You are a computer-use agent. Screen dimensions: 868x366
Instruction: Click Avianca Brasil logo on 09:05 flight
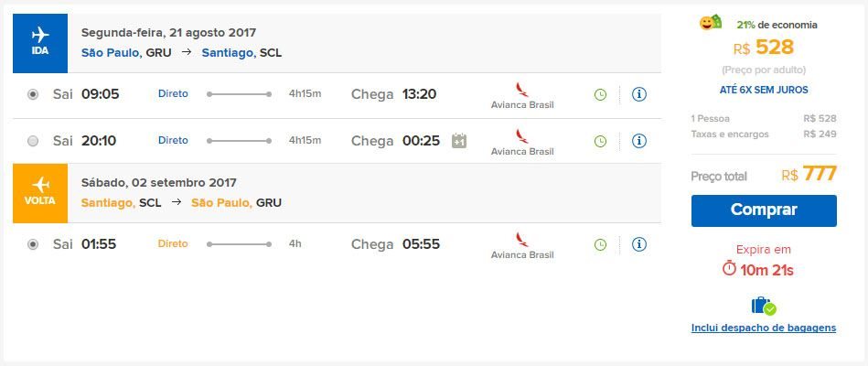pos(522,94)
